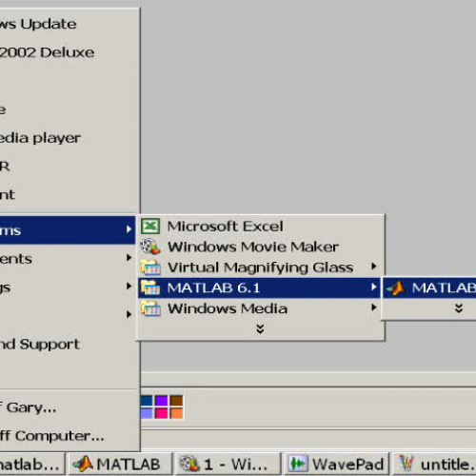The width and height of the screenshot is (476, 476).
Task: Open Help and Support
Action: pos(69,345)
